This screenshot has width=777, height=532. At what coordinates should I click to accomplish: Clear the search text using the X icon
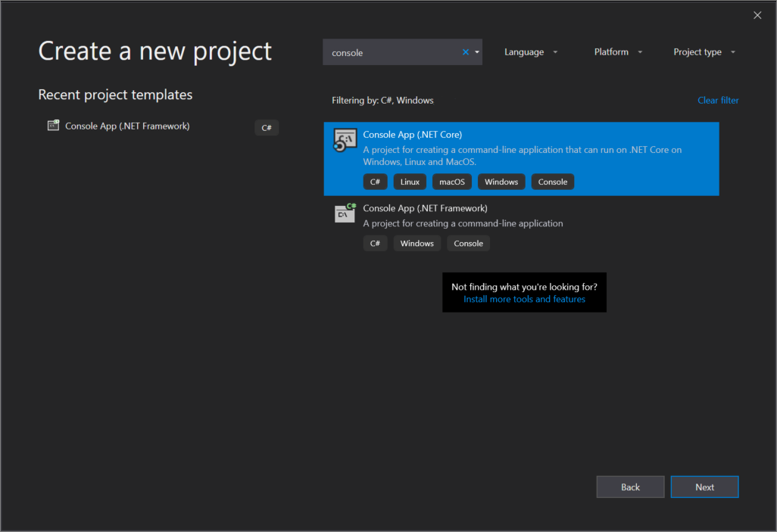465,51
